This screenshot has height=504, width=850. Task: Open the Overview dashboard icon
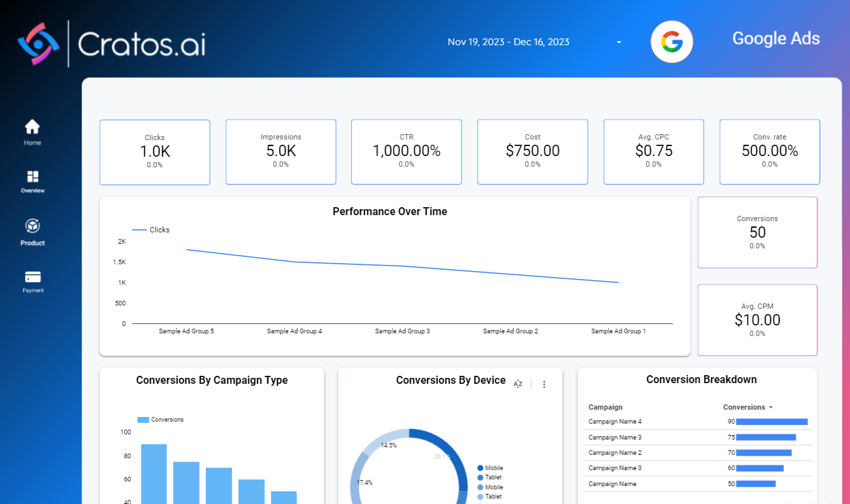point(33,177)
